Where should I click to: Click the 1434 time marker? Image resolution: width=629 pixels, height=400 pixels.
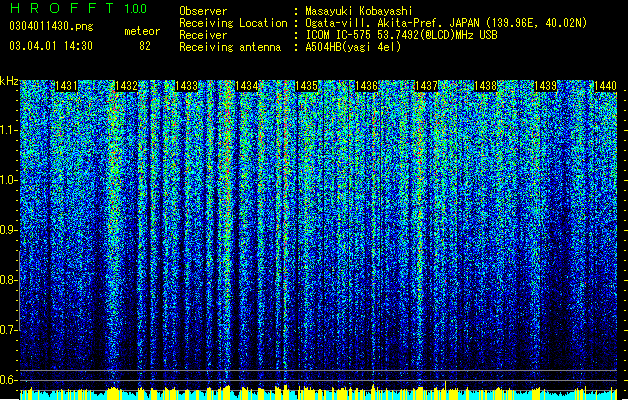[246, 86]
